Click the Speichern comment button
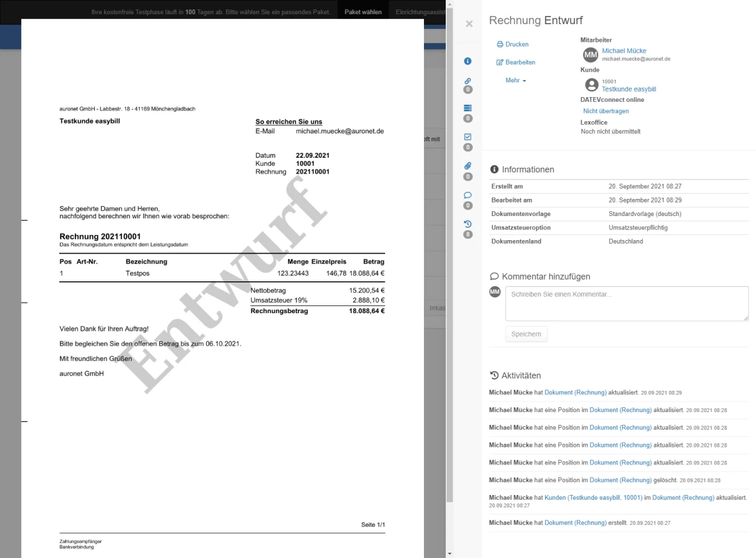756x558 pixels. pos(526,334)
